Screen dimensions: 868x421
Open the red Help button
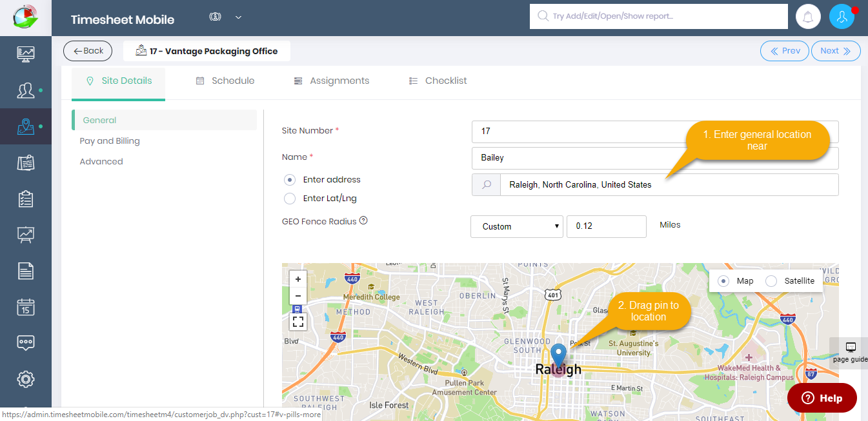pyautogui.click(x=822, y=398)
